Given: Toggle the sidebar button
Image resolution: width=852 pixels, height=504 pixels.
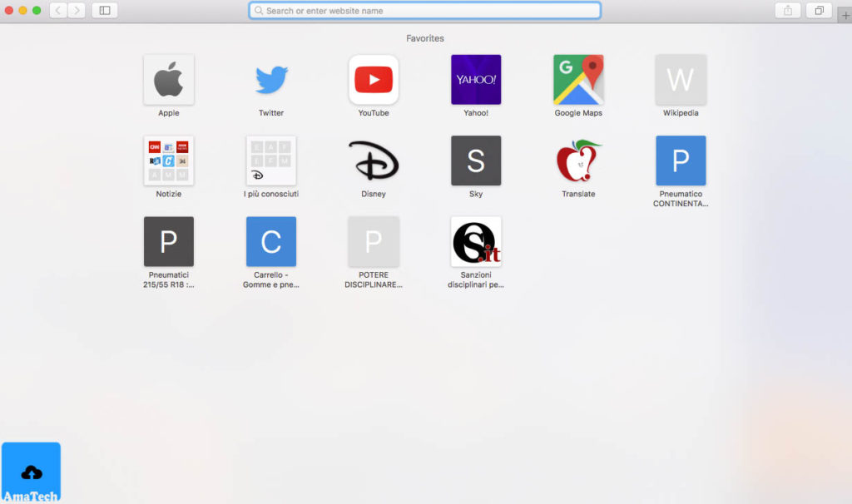Looking at the screenshot, I should point(105,10).
